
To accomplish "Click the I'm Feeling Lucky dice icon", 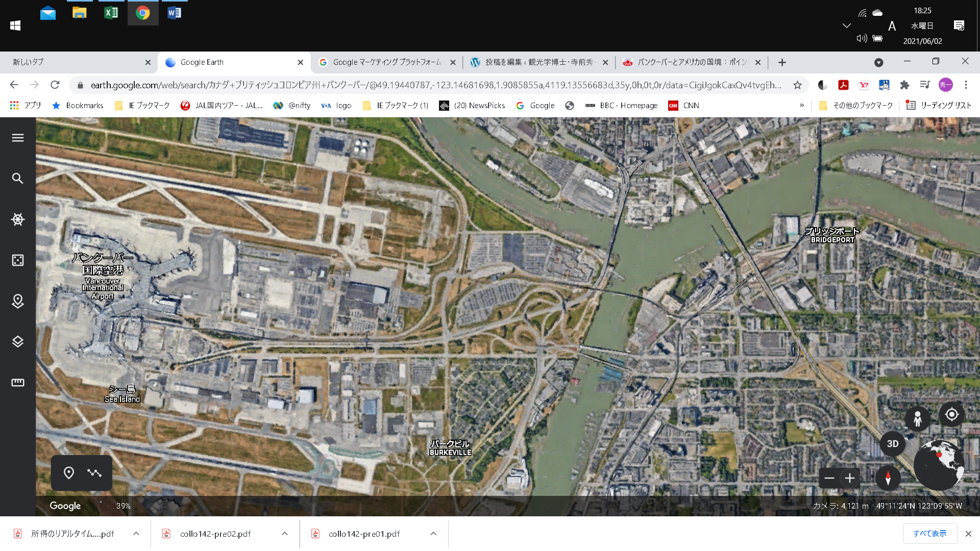I will 18,260.
